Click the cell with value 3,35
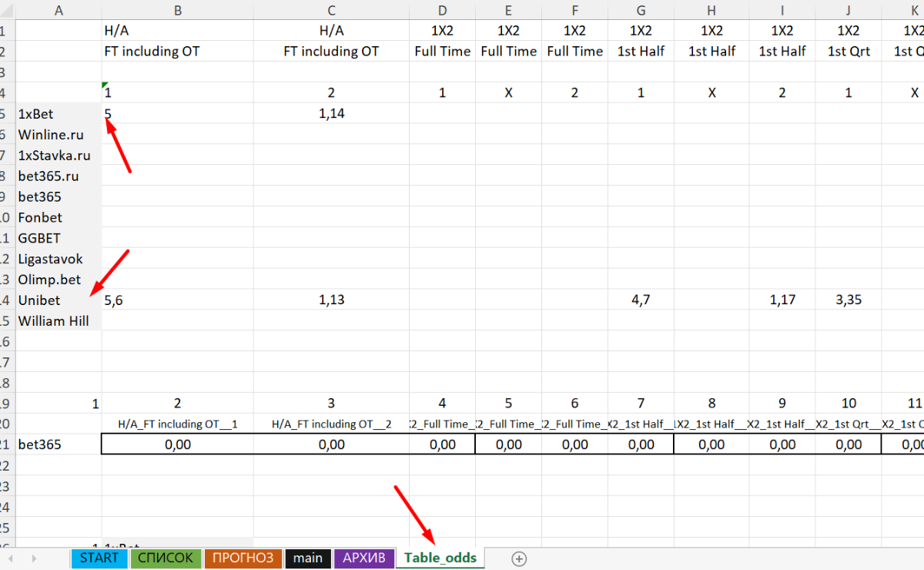The height and width of the screenshot is (570, 924). pyautogui.click(x=848, y=300)
